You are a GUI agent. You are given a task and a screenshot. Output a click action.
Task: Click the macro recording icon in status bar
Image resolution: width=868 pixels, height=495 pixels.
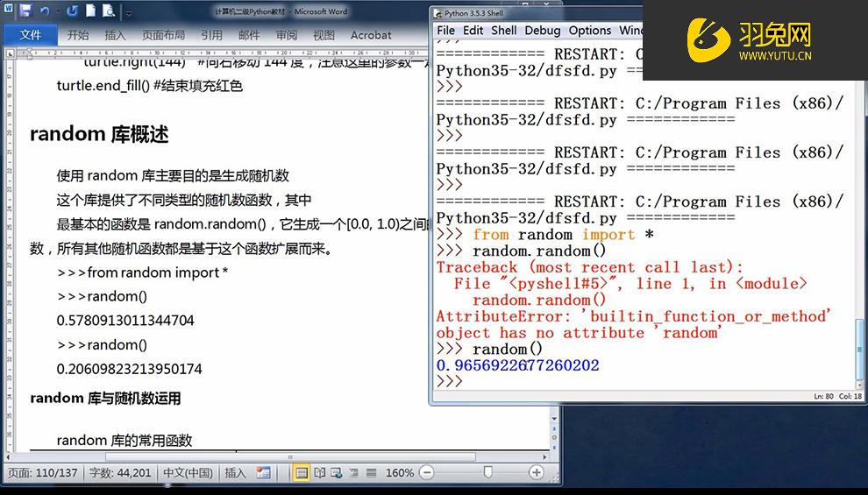click(264, 473)
